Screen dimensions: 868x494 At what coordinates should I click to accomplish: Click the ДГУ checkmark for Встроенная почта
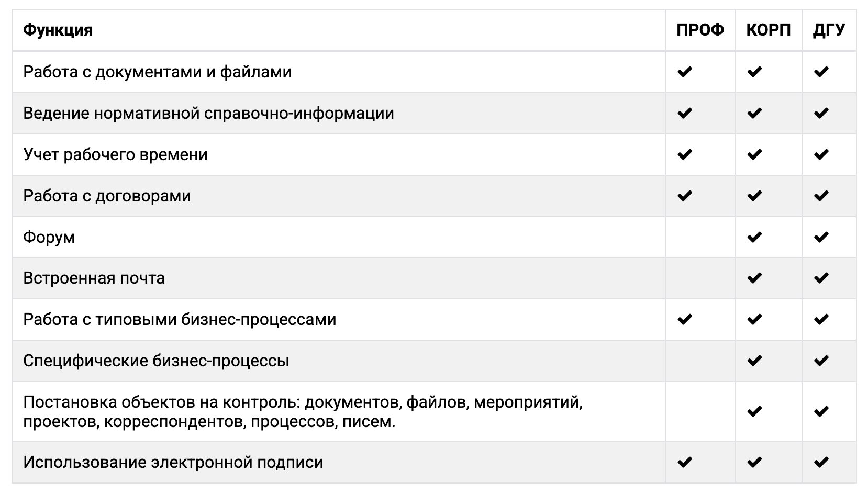[x=821, y=278]
